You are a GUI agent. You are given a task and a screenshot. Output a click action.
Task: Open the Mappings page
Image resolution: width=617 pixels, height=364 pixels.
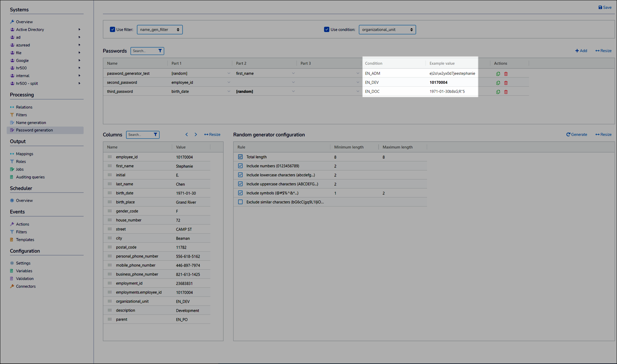(24, 154)
